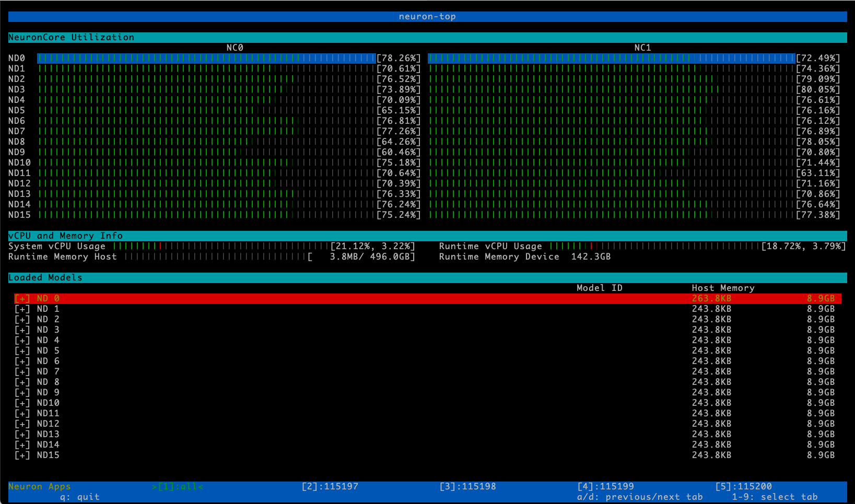Click the vCPU and Memory Info header

[66, 236]
